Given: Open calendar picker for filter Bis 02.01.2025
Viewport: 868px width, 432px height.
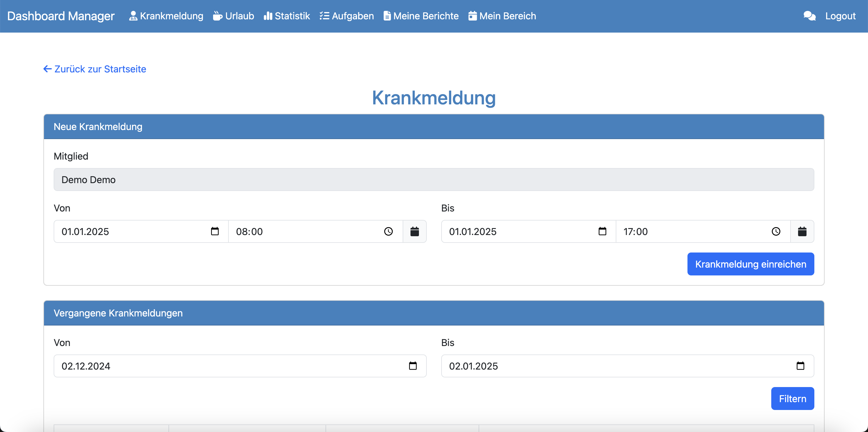Looking at the screenshot, I should tap(800, 366).
